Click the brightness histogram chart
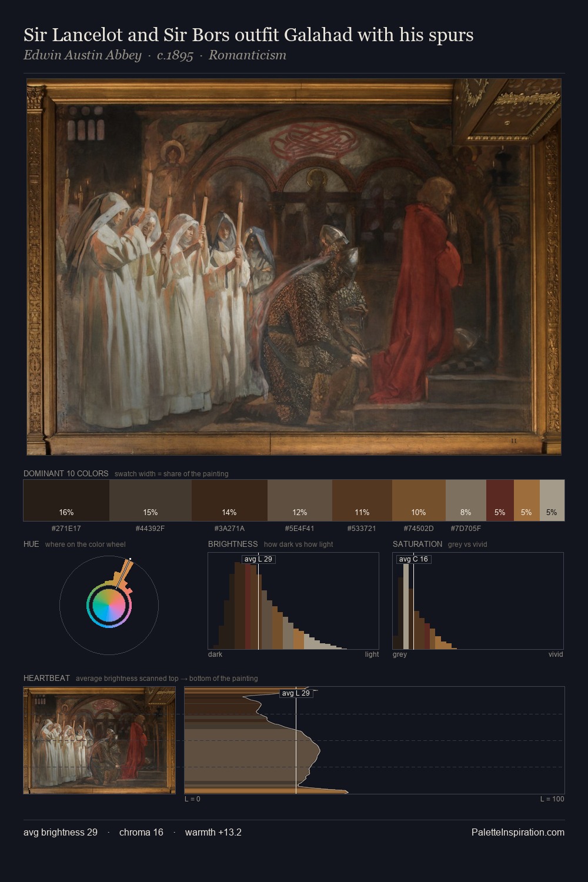This screenshot has width=588, height=882. (x=293, y=601)
